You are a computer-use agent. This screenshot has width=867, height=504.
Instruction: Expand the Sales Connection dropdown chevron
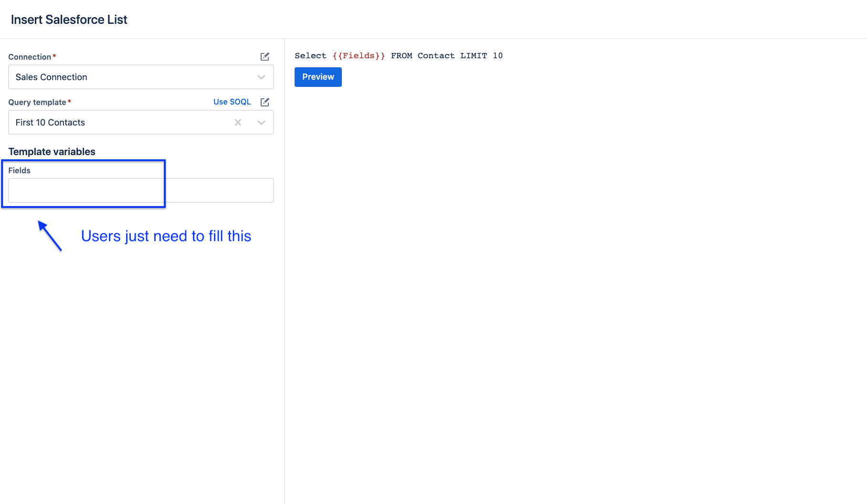pyautogui.click(x=261, y=77)
